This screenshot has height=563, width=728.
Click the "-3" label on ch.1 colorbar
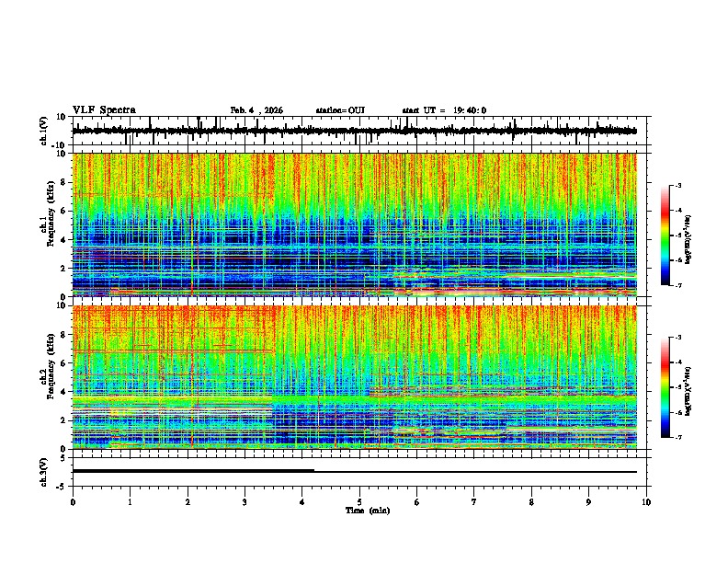pos(677,185)
